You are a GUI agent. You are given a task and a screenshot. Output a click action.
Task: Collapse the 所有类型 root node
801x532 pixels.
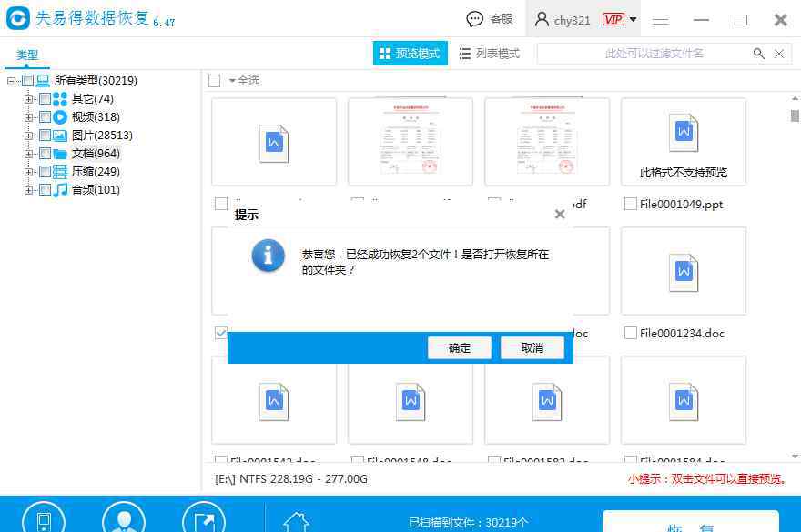[12, 81]
